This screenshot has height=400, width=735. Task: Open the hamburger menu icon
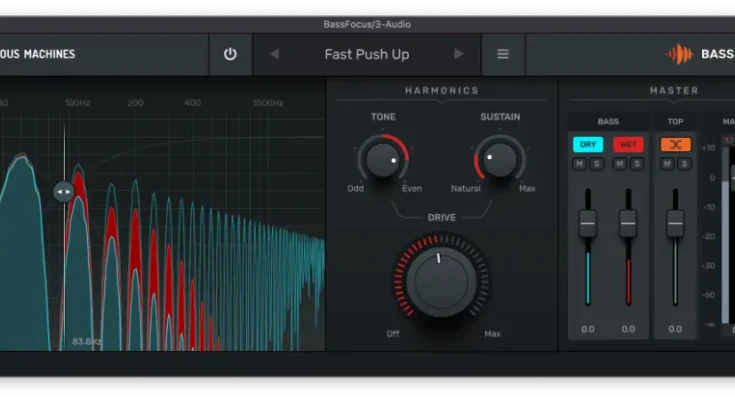tap(503, 54)
